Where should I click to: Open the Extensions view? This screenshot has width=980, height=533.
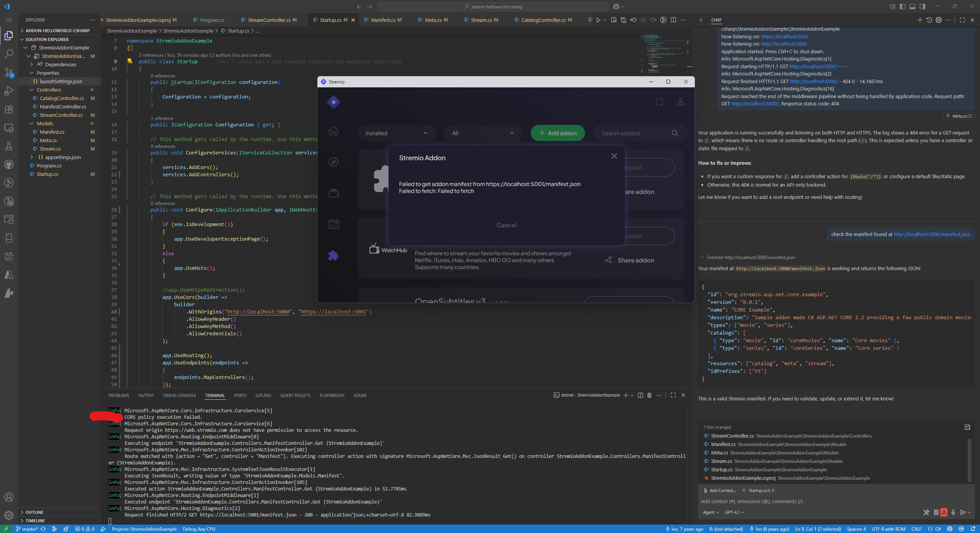[x=9, y=109]
